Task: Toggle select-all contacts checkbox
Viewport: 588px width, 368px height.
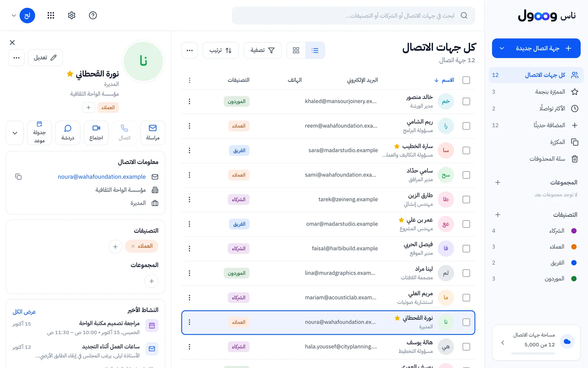Action: coord(466,80)
